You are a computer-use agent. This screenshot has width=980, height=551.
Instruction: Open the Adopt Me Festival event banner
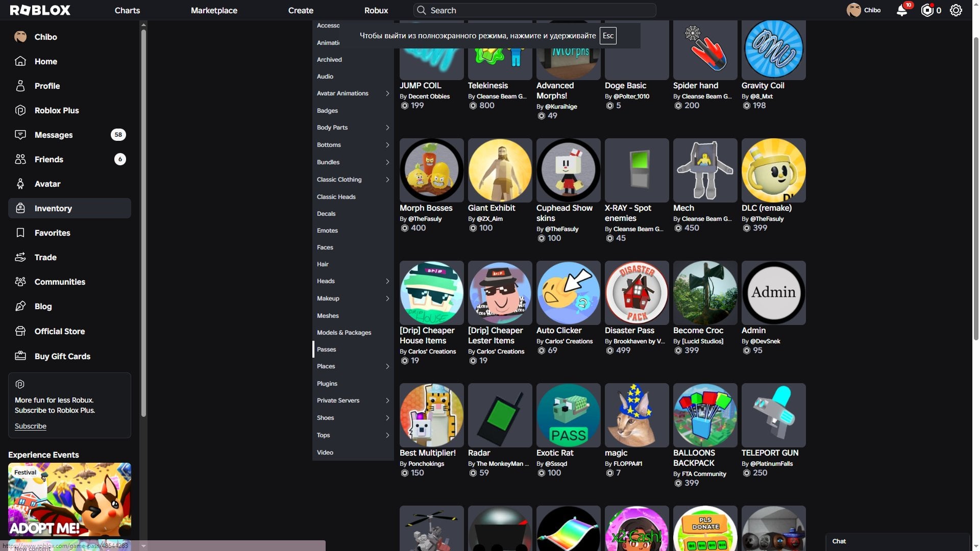[69, 499]
